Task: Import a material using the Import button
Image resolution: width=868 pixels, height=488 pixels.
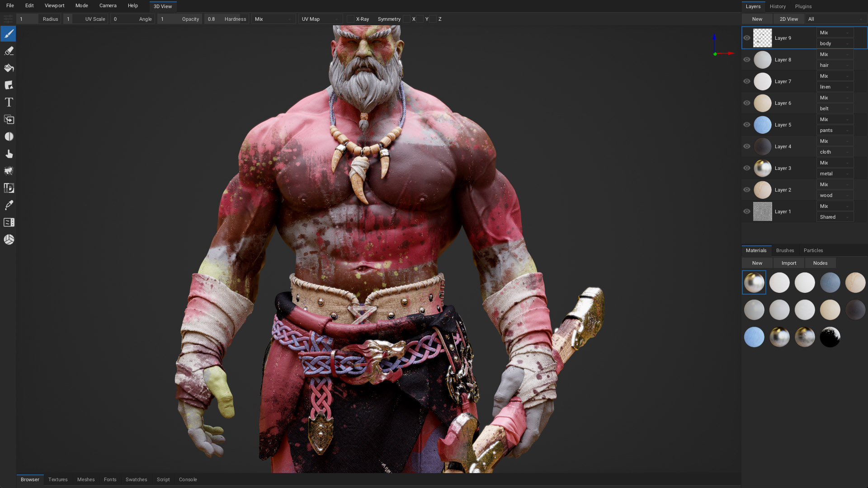Action: pyautogui.click(x=788, y=263)
